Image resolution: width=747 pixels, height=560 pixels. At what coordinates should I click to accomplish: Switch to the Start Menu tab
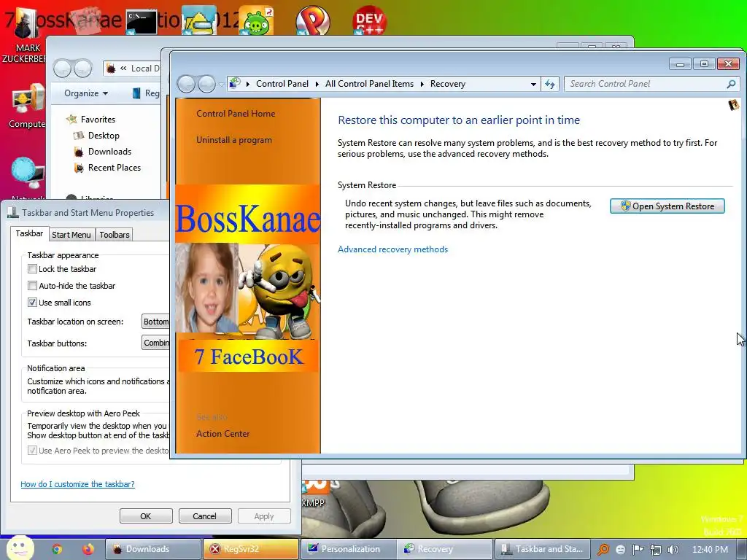pos(71,235)
